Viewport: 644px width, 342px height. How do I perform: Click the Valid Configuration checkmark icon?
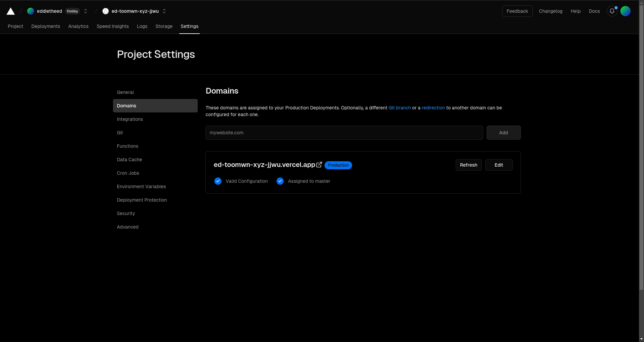tap(218, 181)
